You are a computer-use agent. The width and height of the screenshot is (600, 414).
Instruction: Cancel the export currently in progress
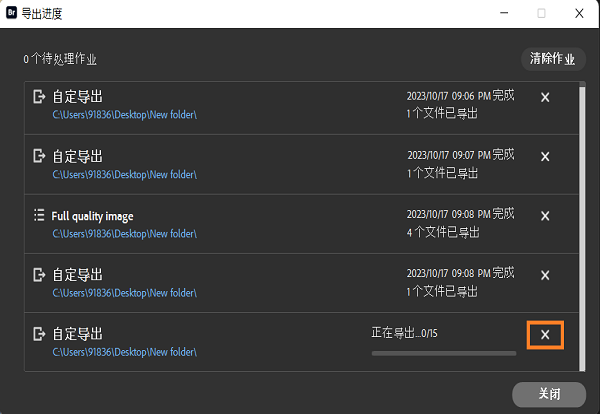(545, 334)
